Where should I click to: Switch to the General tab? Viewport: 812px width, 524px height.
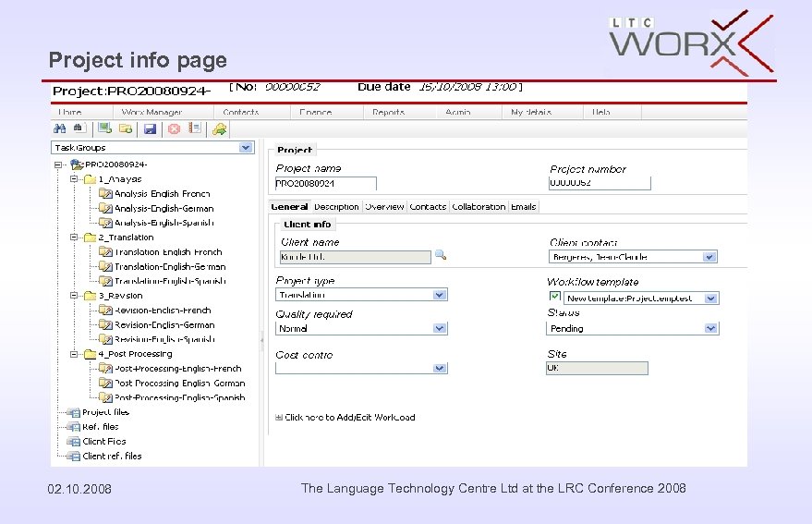289,207
